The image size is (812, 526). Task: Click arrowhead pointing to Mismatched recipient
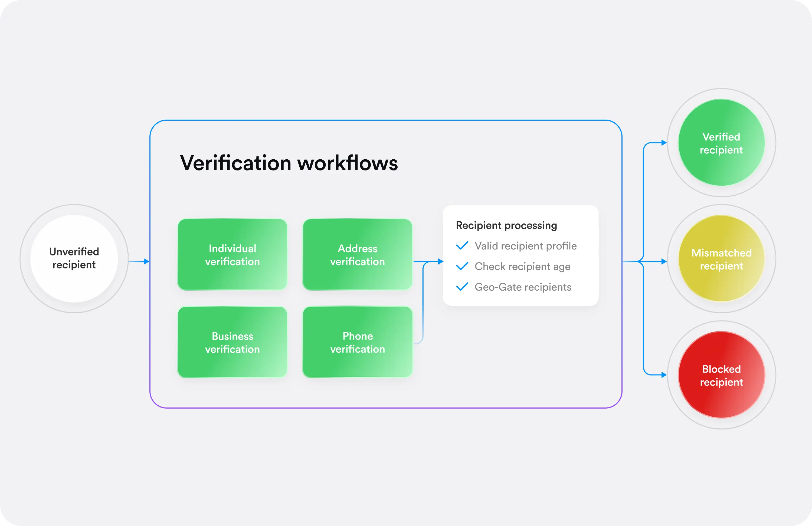(664, 261)
